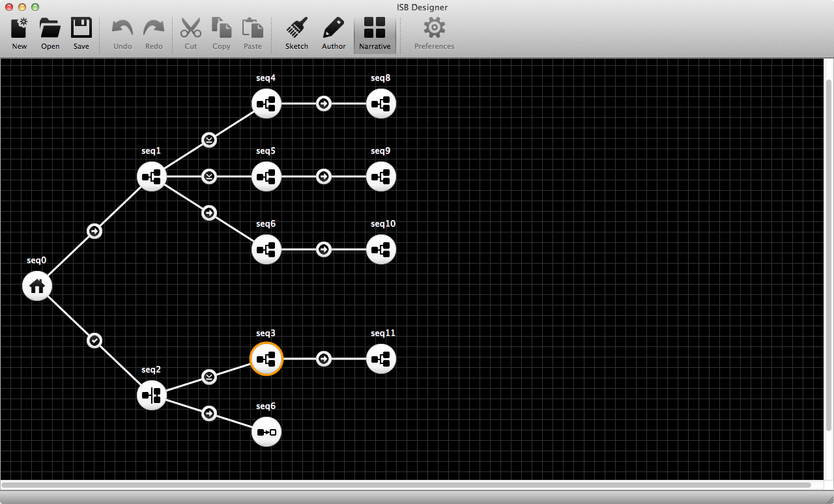Select the highlighted seq3 node
This screenshot has width=834, height=504.
point(266,359)
